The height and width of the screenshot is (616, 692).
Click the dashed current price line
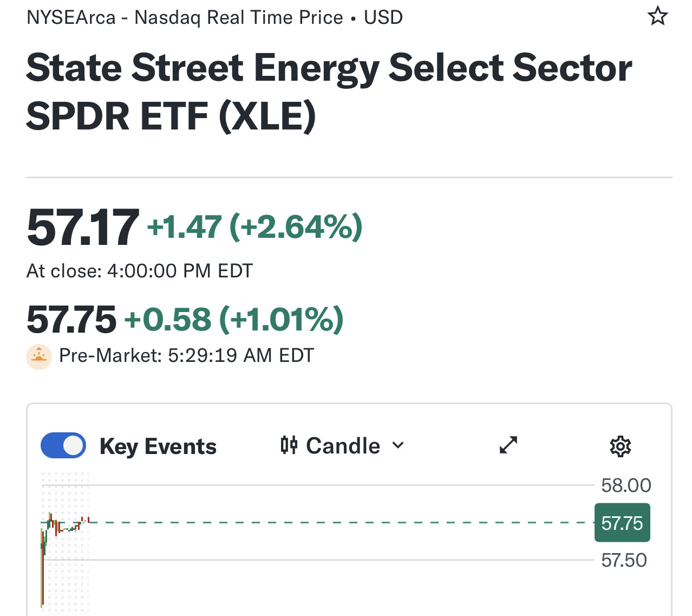(x=341, y=523)
